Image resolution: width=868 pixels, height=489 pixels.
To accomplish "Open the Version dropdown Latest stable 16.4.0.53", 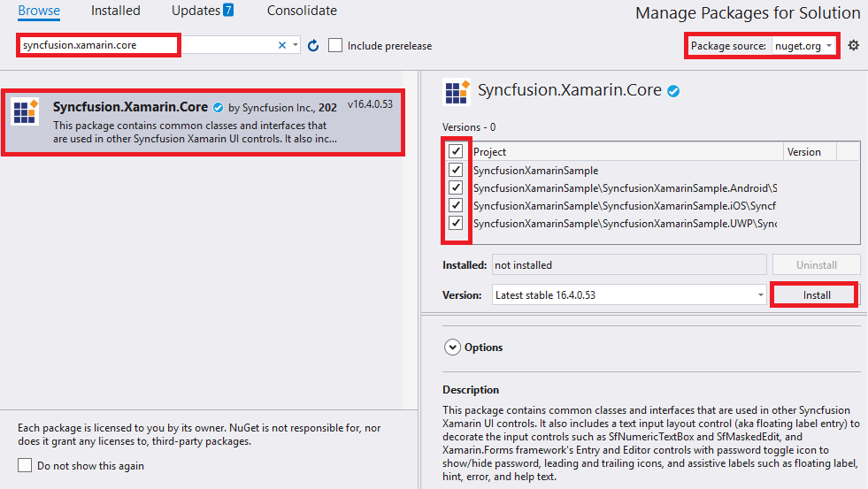I will tap(629, 294).
